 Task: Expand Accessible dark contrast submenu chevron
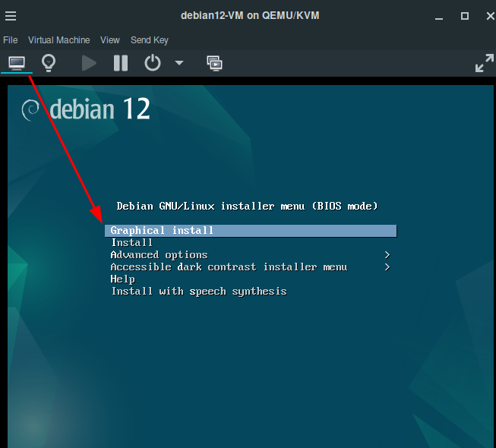click(387, 267)
